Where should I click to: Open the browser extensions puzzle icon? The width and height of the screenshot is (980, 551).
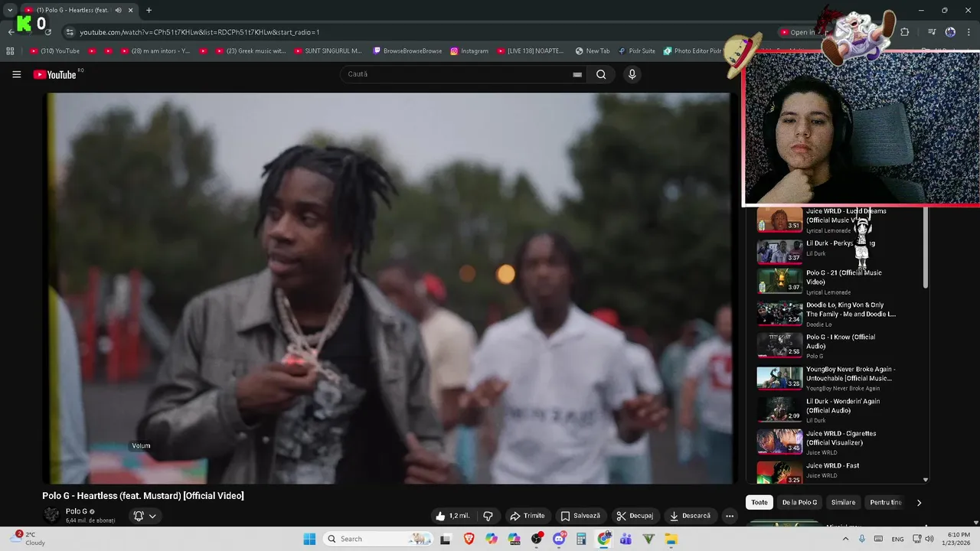(904, 32)
